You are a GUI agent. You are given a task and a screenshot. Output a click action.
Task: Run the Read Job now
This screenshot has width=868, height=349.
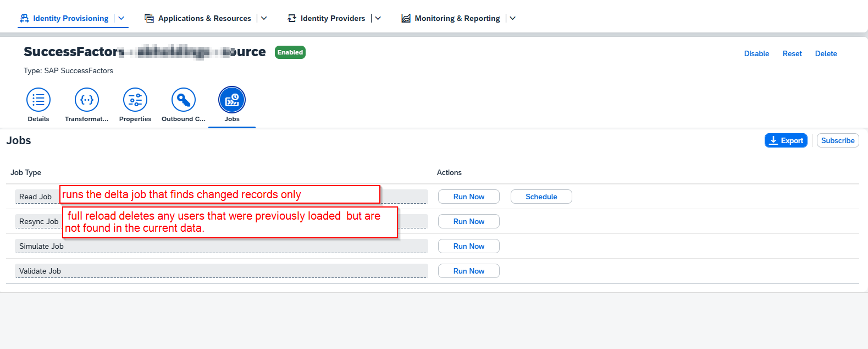[x=469, y=197]
